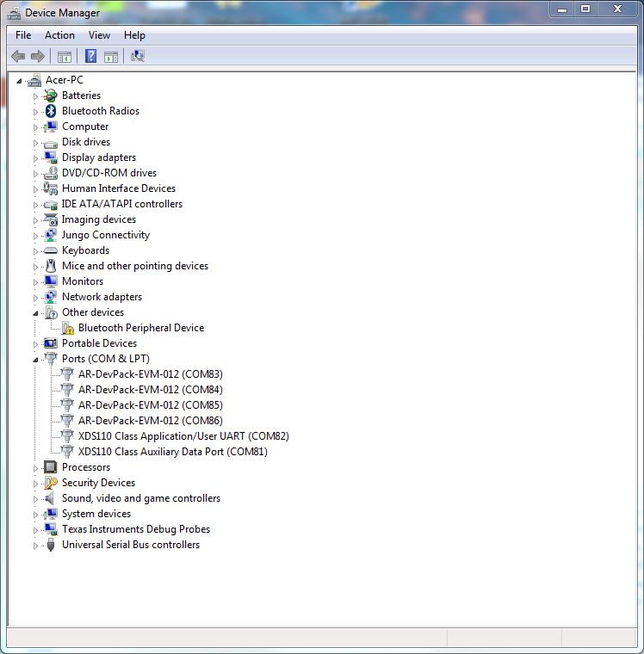Collapse the Acer-PC root node
The image size is (644, 654).
19,81
